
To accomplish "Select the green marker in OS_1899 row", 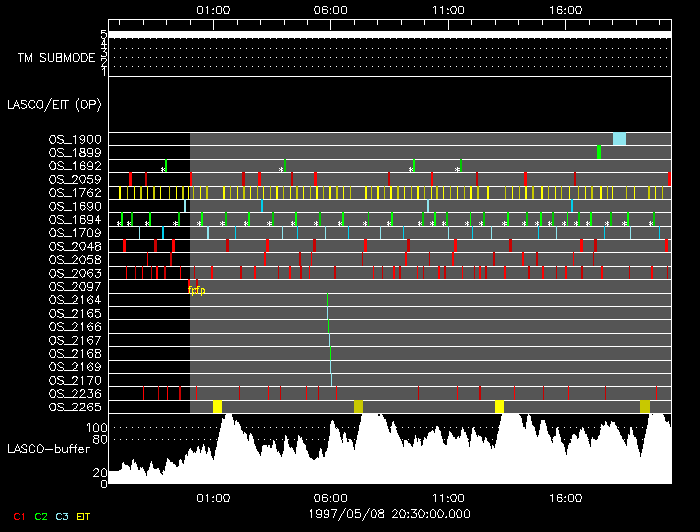I will pos(599,152).
